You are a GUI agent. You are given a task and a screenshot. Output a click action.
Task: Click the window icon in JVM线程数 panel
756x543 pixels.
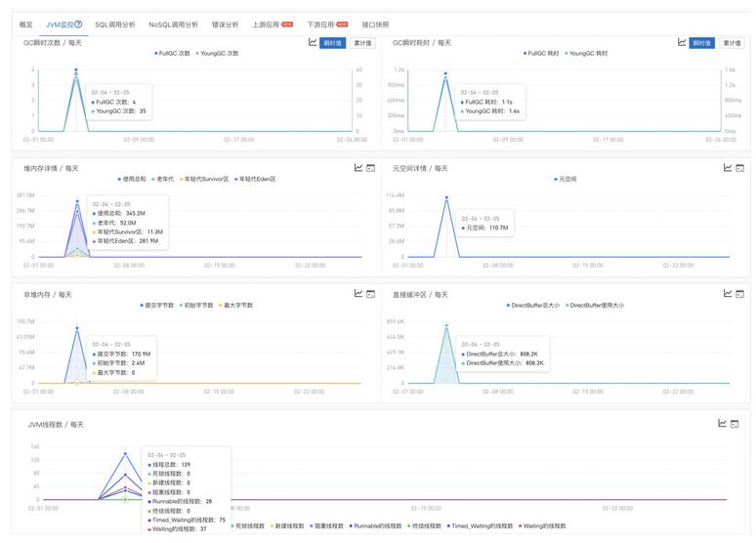point(735,424)
